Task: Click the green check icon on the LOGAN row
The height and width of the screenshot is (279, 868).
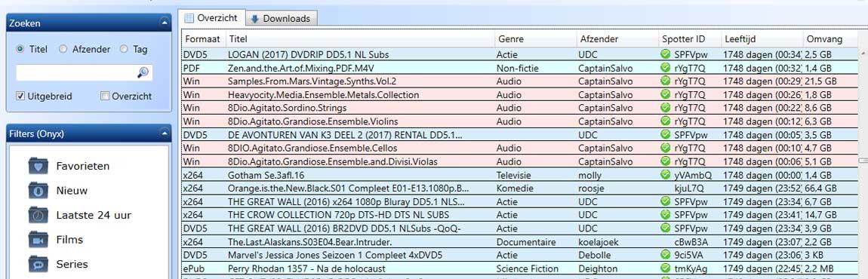Action: coord(666,54)
